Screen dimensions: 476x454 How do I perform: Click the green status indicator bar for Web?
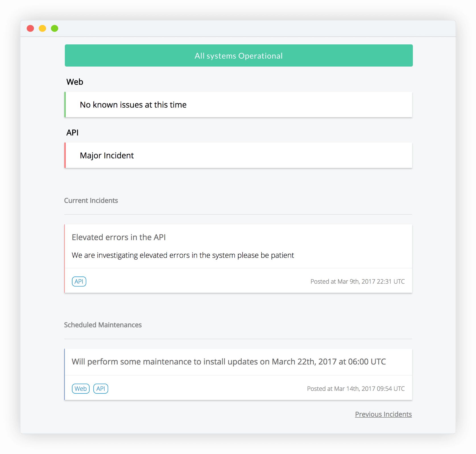click(65, 104)
